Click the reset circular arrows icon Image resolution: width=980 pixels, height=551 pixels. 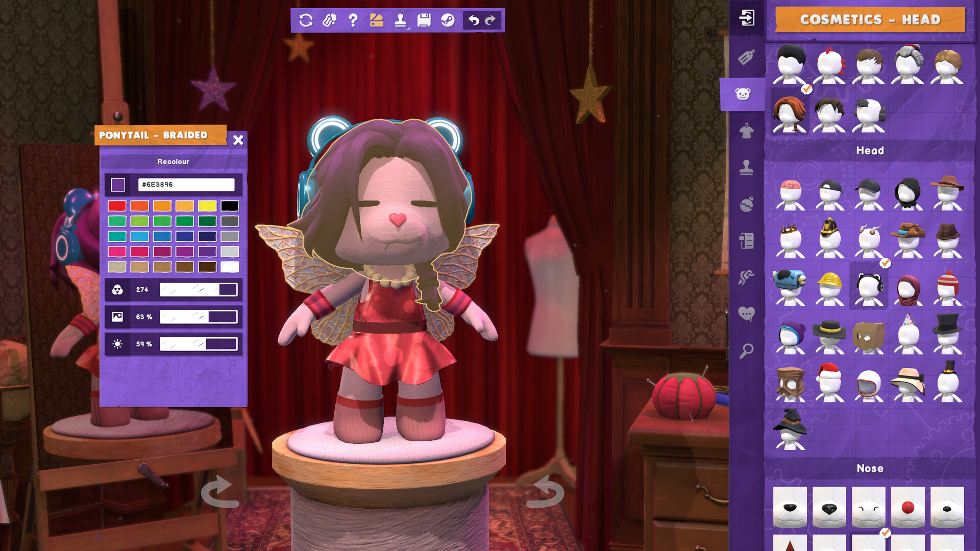305,20
